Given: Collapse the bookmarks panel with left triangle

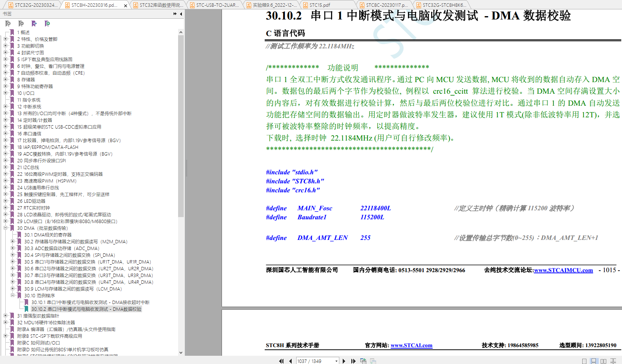Looking at the screenshot, I should [x=181, y=14].
